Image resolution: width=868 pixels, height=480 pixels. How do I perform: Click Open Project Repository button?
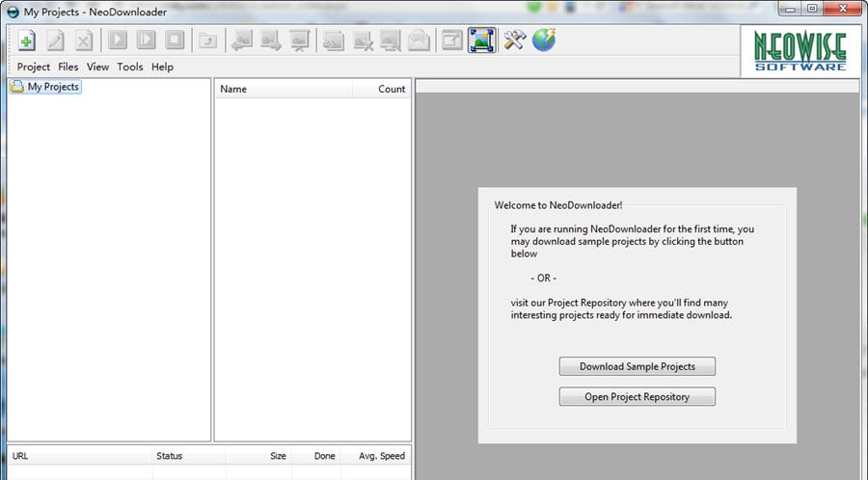pyautogui.click(x=637, y=396)
